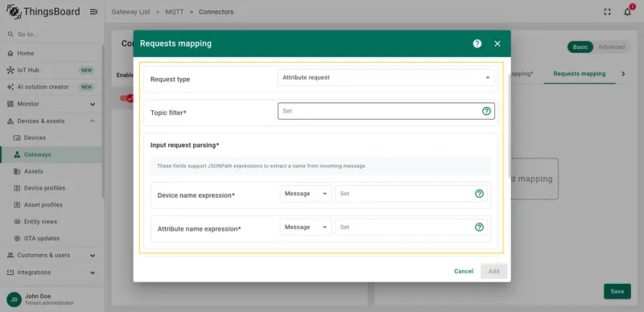The image size is (644, 312).
Task: Expand the Customers & users section
Action: (x=93, y=256)
